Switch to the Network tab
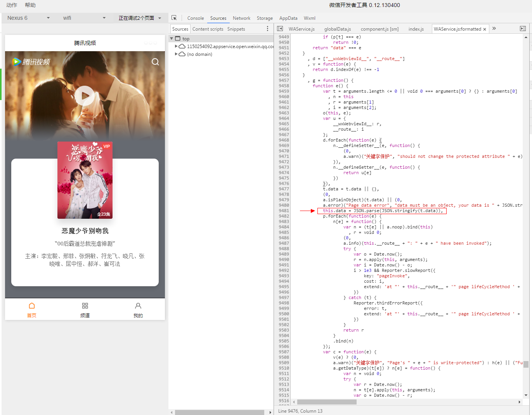Viewport: 532px width, 415px height. tap(241, 18)
